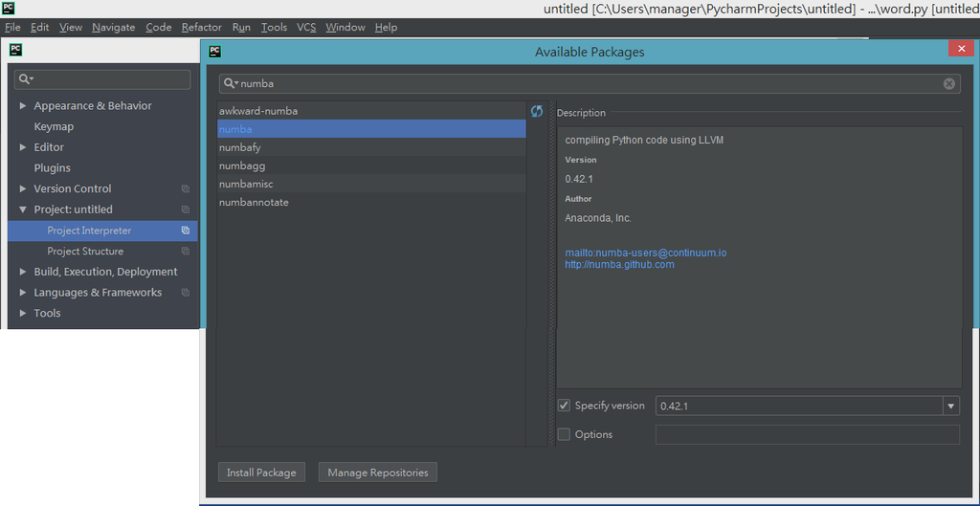
Task: Uncheck the Specify version checkbox
Action: pyautogui.click(x=564, y=406)
